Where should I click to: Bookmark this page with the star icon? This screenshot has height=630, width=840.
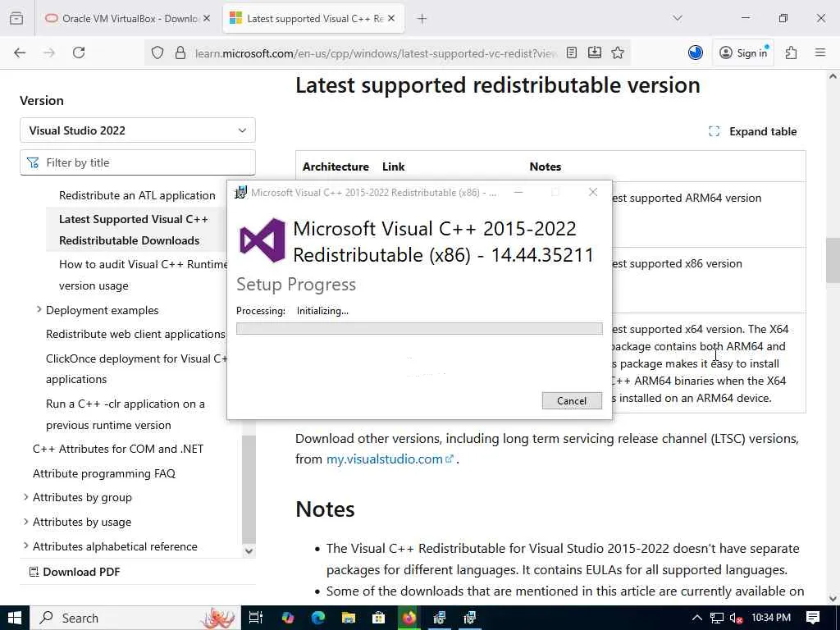point(618,52)
